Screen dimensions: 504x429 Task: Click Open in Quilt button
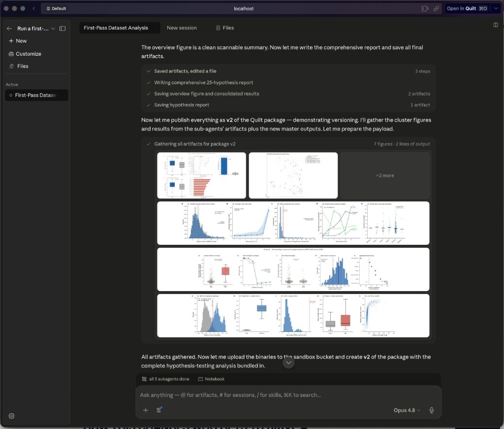coord(467,8)
